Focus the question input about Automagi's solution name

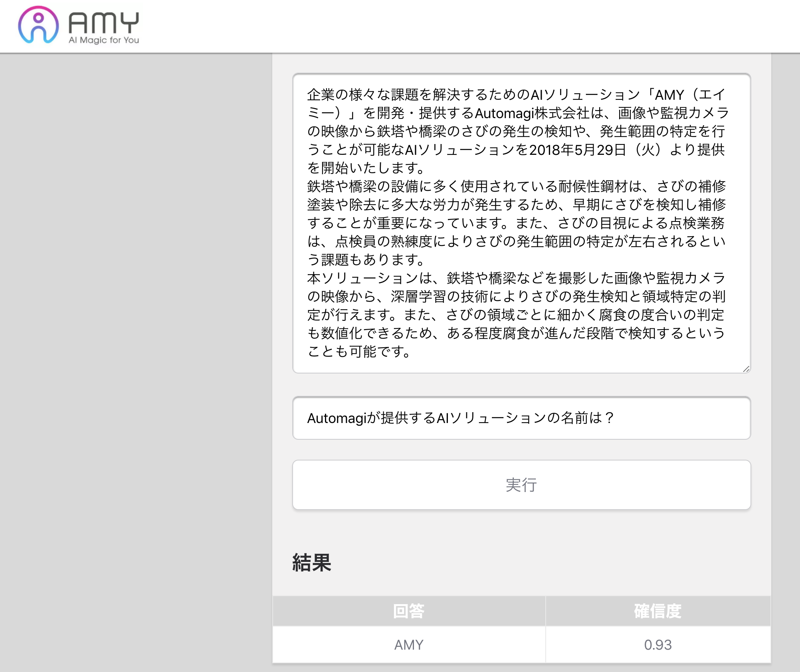(521, 418)
